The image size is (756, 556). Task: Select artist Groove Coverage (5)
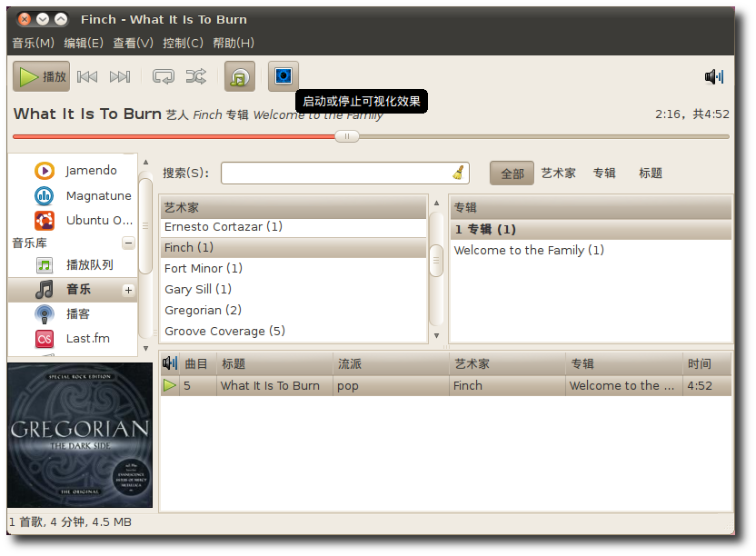[x=293, y=332]
